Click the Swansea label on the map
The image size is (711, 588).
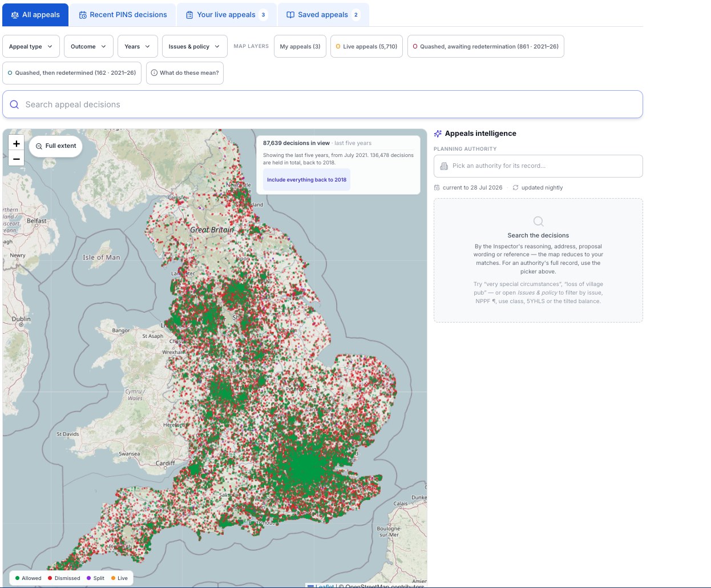(130, 454)
